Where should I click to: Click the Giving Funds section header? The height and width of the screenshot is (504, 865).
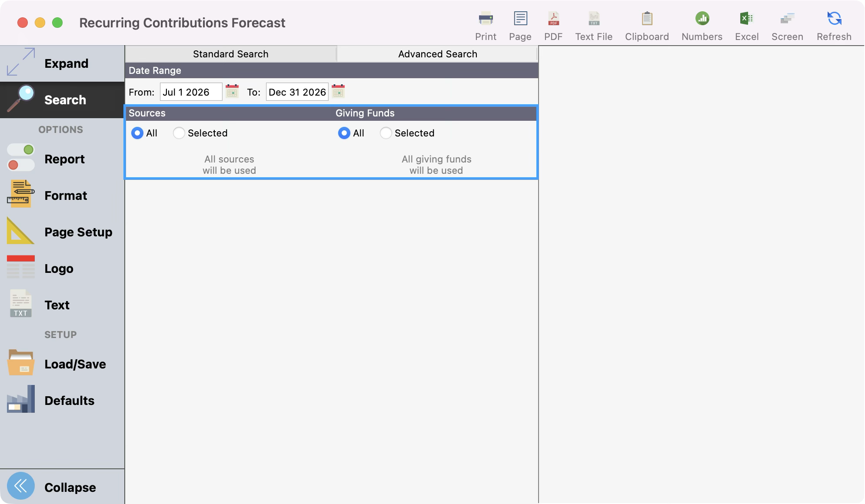tap(365, 113)
